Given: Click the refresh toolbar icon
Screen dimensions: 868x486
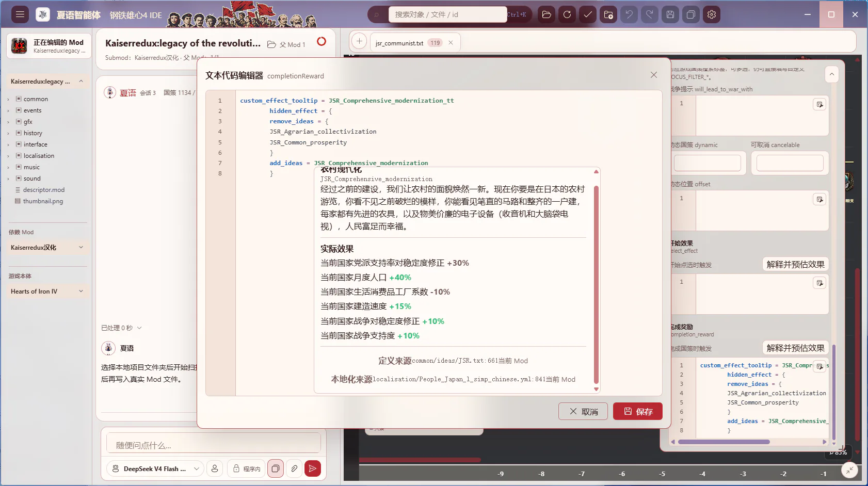Looking at the screenshot, I should tap(567, 14).
